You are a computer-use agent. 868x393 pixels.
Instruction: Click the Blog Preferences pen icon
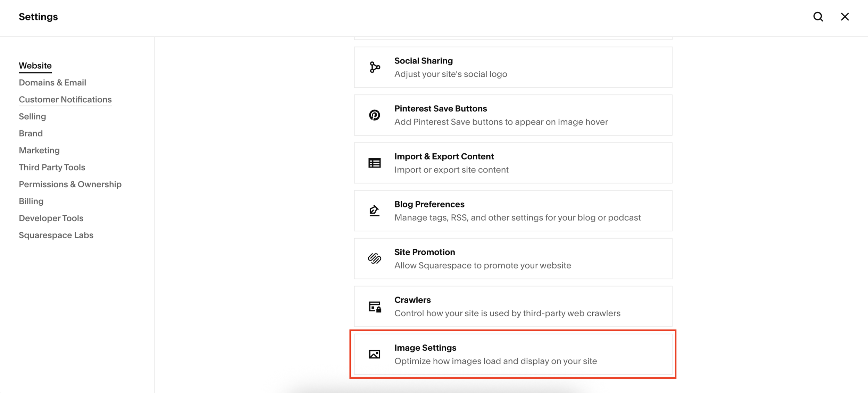pos(374,211)
